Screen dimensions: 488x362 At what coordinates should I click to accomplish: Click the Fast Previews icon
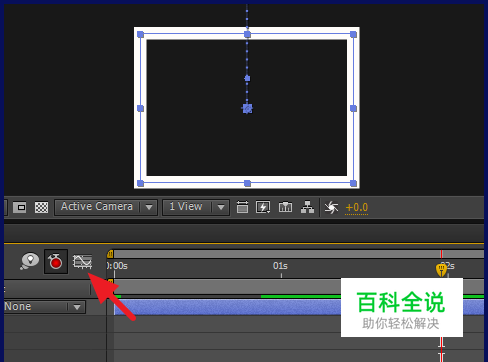pos(263,207)
